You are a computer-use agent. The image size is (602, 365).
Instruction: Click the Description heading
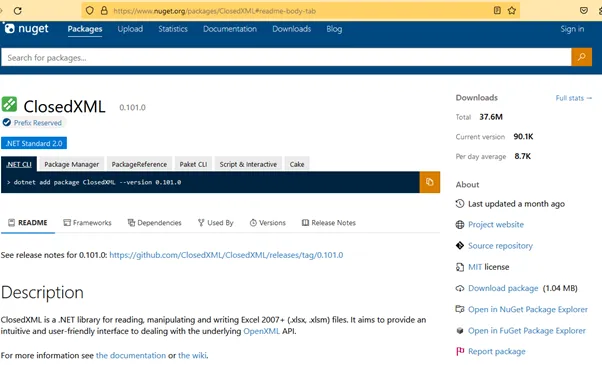(x=42, y=292)
